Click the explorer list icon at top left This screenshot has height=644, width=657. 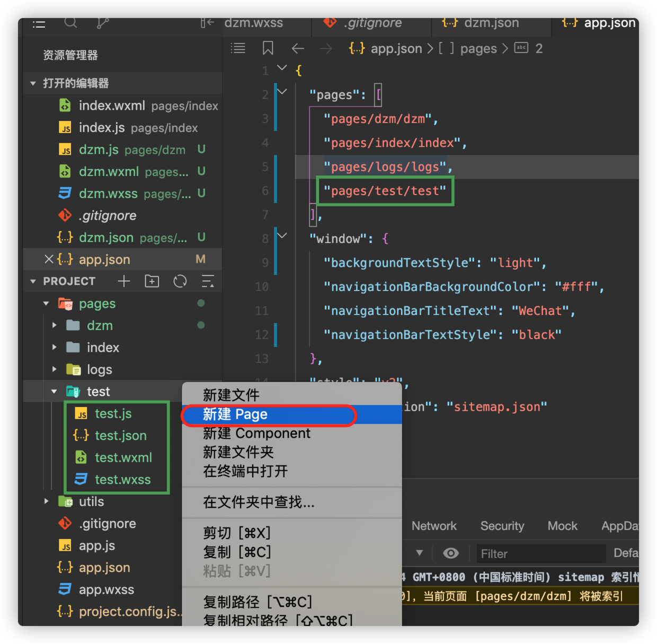pos(39,23)
